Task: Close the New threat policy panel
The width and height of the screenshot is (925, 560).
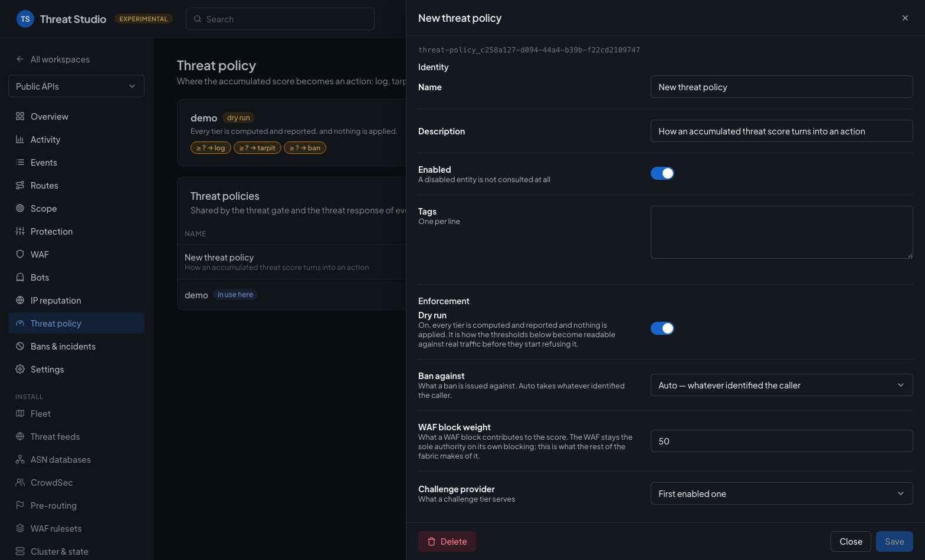Action: tap(905, 18)
